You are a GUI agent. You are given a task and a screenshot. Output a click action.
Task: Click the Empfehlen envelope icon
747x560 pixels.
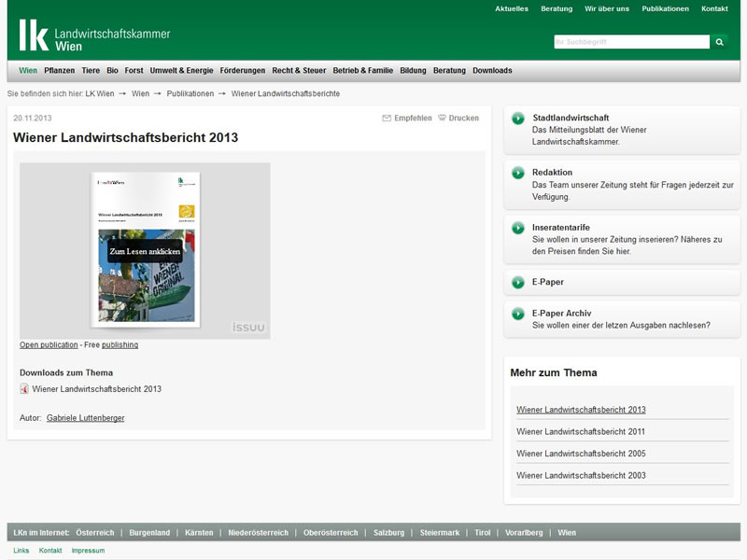click(x=387, y=119)
